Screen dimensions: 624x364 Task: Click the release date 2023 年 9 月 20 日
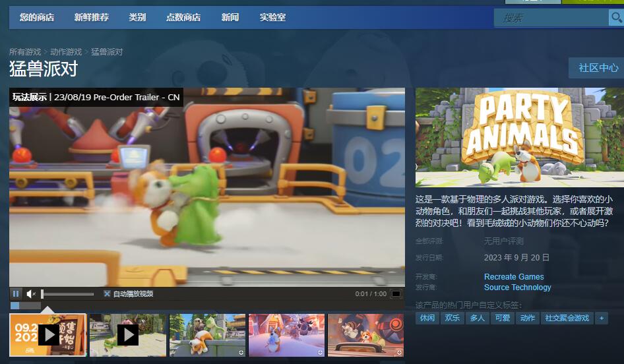(516, 257)
